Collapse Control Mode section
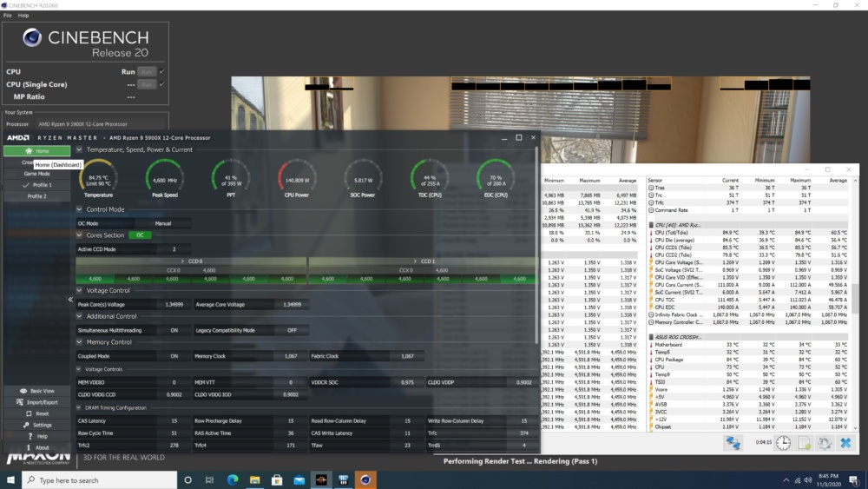This screenshot has height=489, width=868. pos(79,209)
